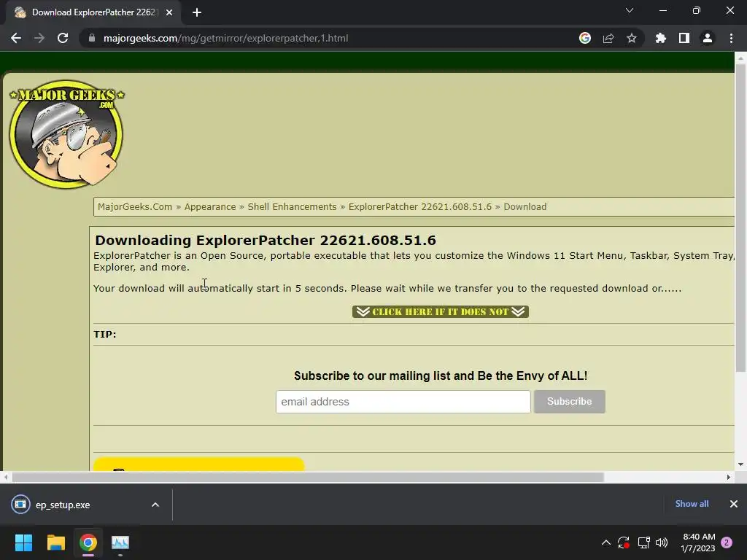
Task: Open MajorGeeks.Com breadcrumb link
Action: (x=135, y=206)
